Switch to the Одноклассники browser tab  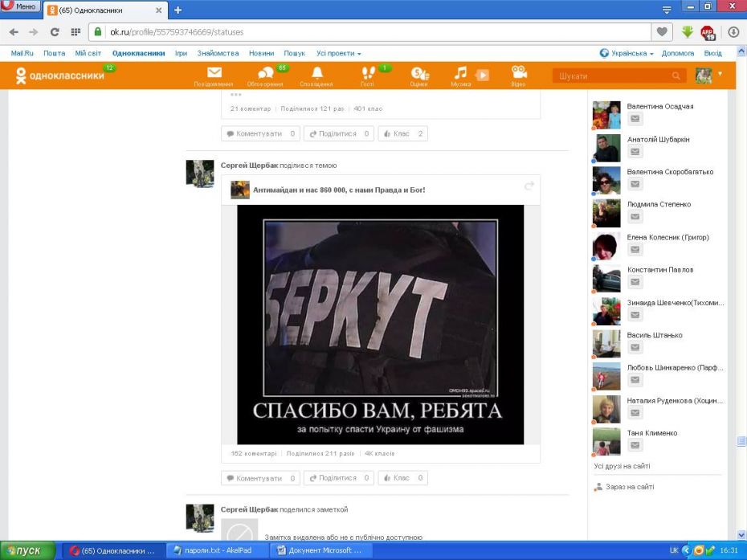click(x=104, y=10)
